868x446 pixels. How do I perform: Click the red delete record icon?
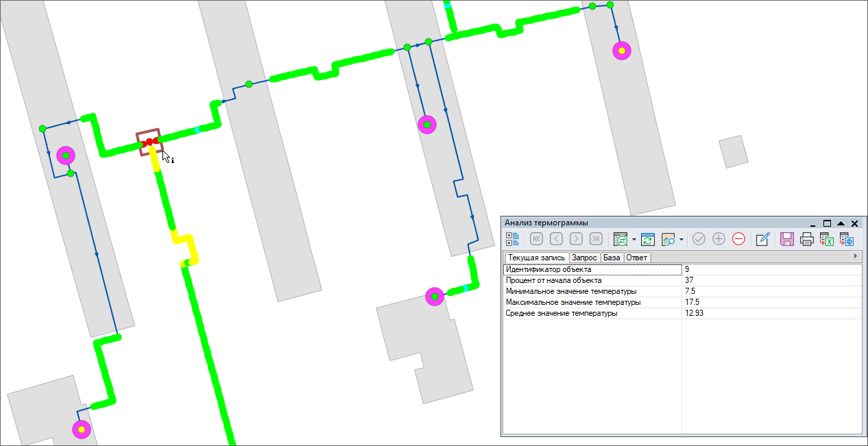click(x=738, y=239)
